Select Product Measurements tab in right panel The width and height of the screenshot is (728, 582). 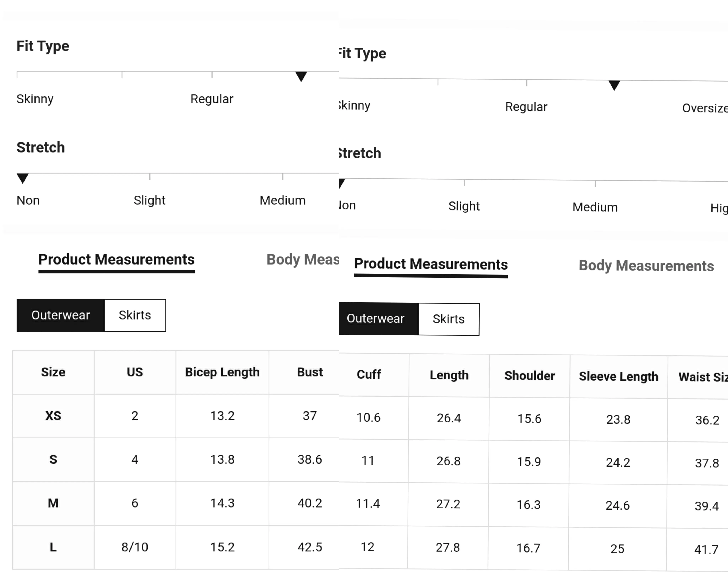pos(431,264)
